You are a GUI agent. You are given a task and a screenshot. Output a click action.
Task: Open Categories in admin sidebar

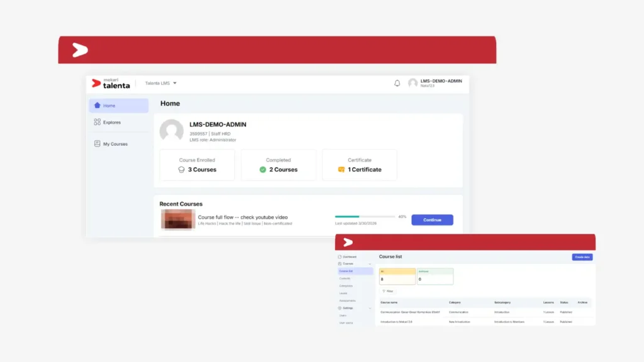point(346,286)
